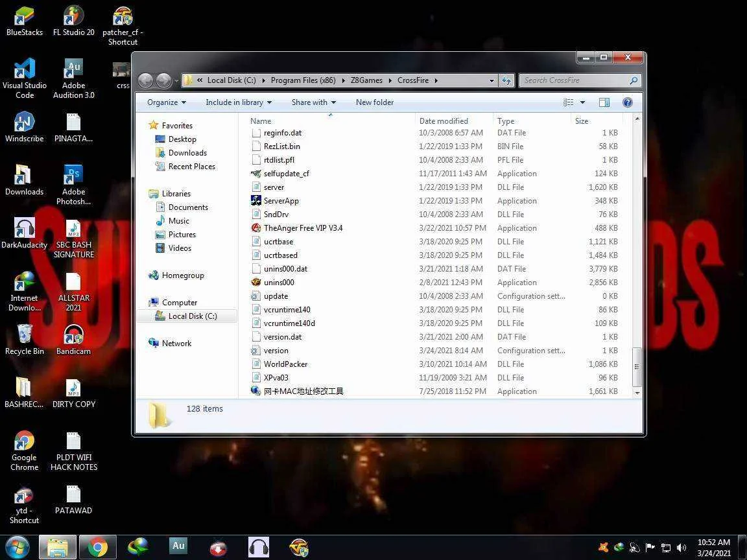Open the Recycle Bin desktop icon

[24, 340]
